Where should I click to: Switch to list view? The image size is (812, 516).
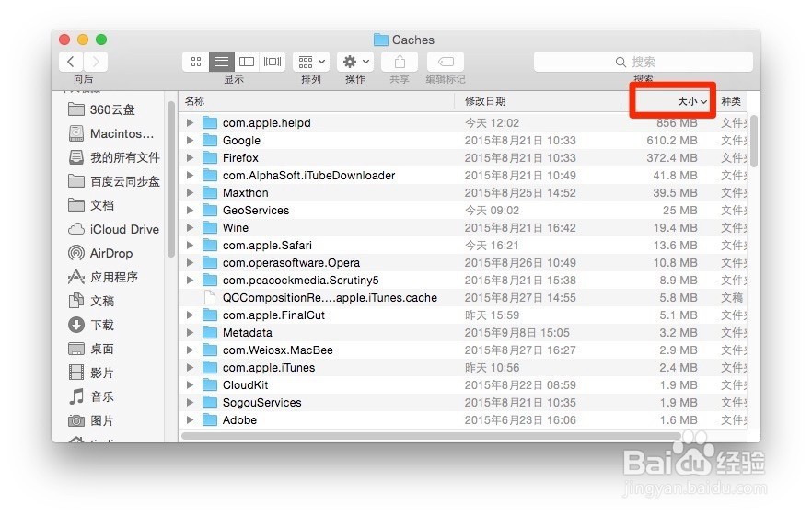click(x=222, y=62)
